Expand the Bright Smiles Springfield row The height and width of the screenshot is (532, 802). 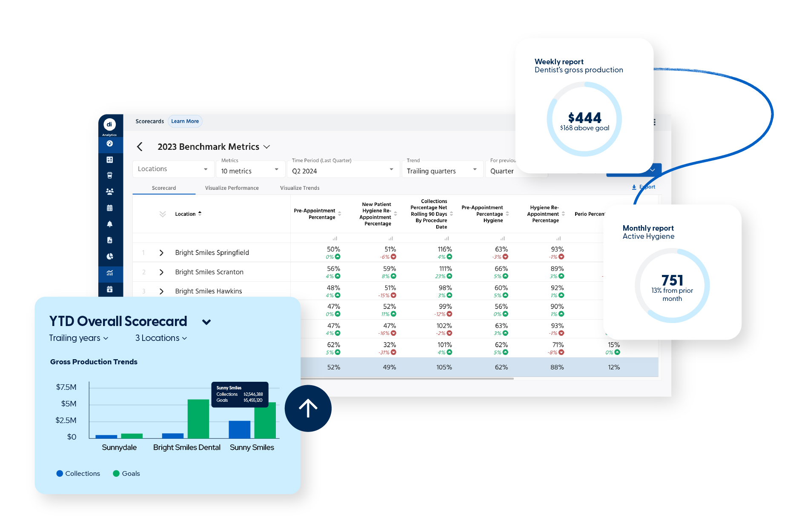(x=161, y=252)
